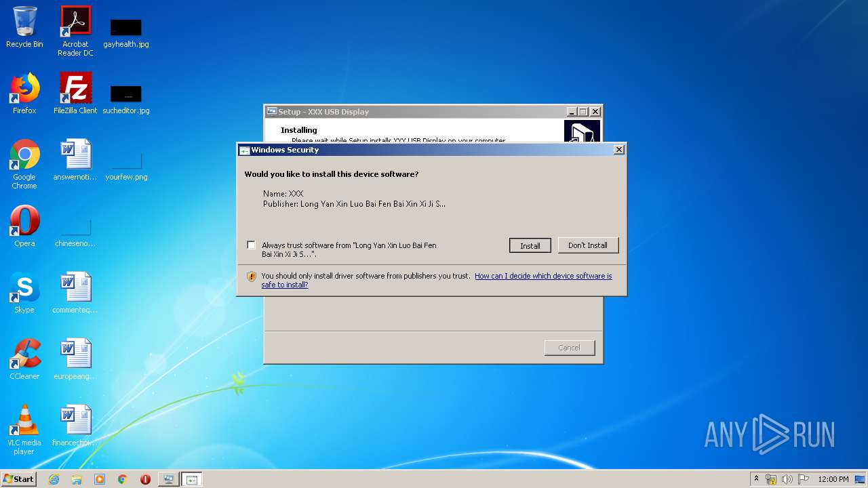Close the Windows Security dialog

[x=618, y=150]
